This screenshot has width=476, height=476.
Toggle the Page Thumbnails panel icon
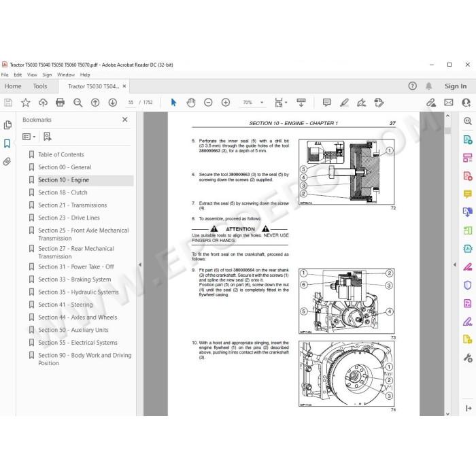coord(7,124)
